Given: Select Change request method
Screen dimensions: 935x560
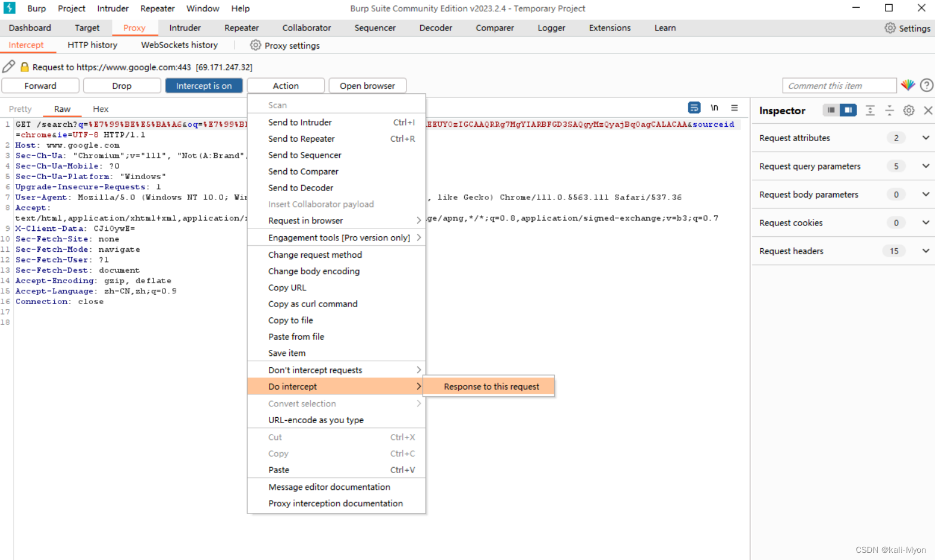Looking at the screenshot, I should (336, 255).
